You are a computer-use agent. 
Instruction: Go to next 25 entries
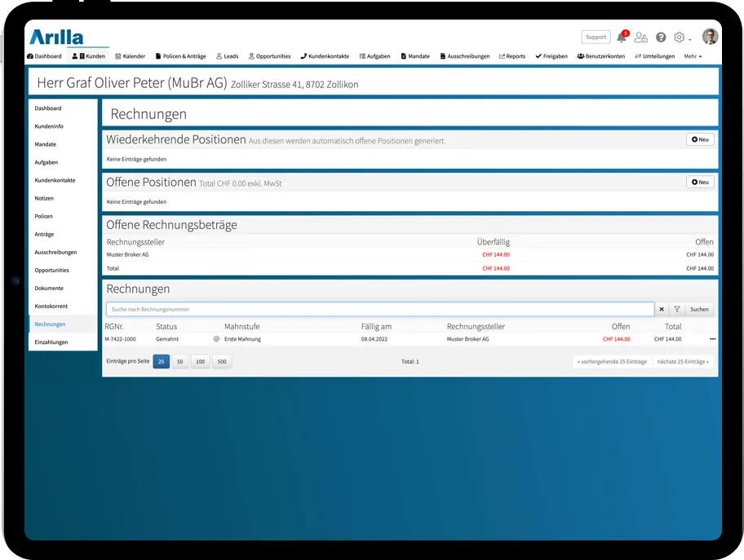click(683, 361)
